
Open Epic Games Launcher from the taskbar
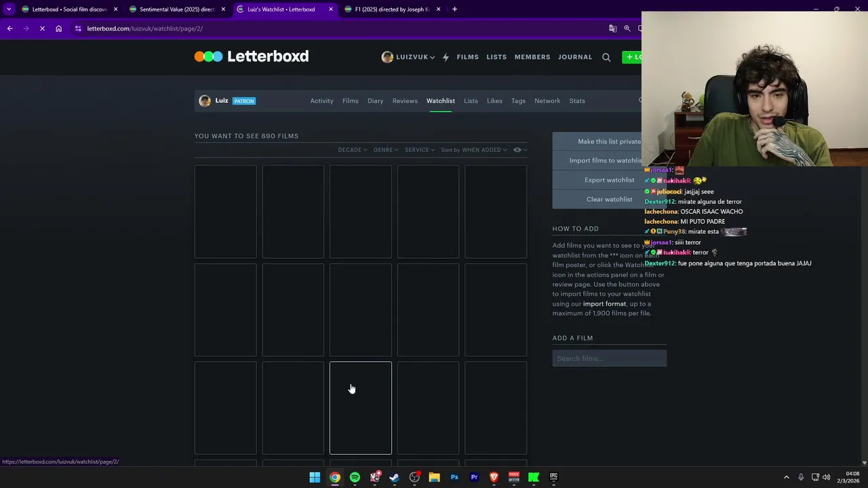point(554,477)
